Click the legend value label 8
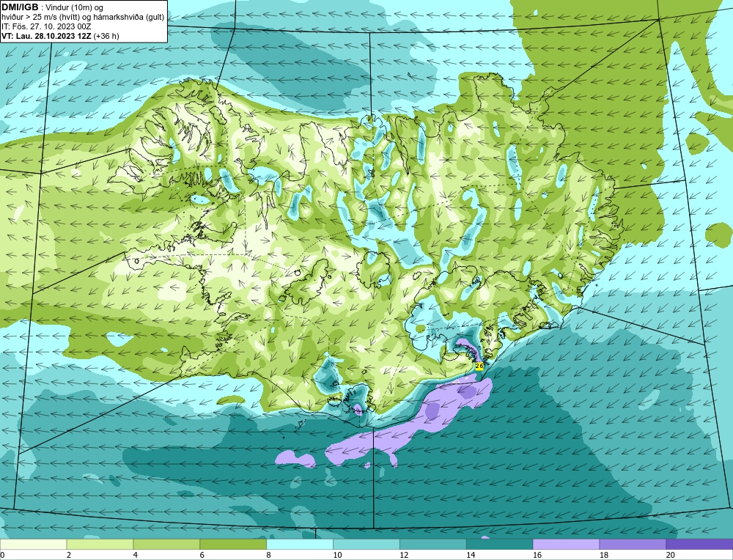 269,555
